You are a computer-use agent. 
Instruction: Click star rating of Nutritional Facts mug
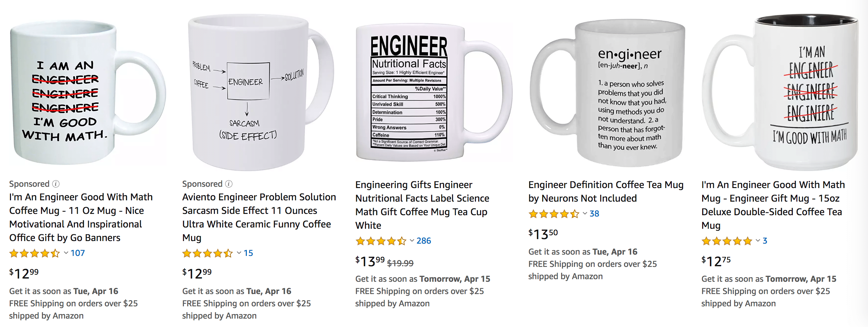(x=381, y=241)
